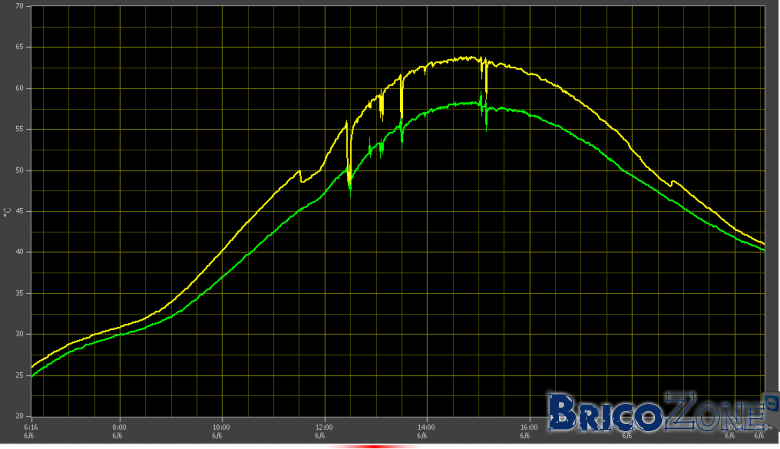This screenshot has width=780, height=449.
Task: Click the 65 value on the temperature axis
Action: tap(19, 47)
